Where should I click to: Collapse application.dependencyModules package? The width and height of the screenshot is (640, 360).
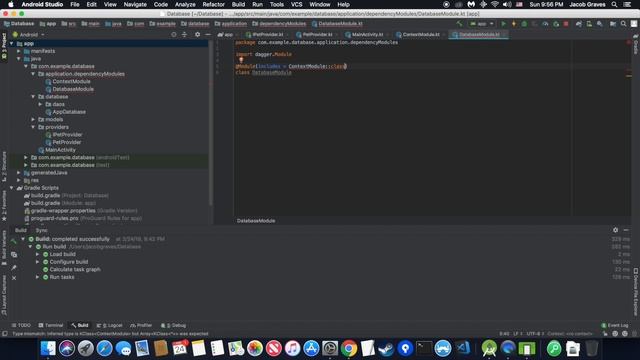[33, 74]
